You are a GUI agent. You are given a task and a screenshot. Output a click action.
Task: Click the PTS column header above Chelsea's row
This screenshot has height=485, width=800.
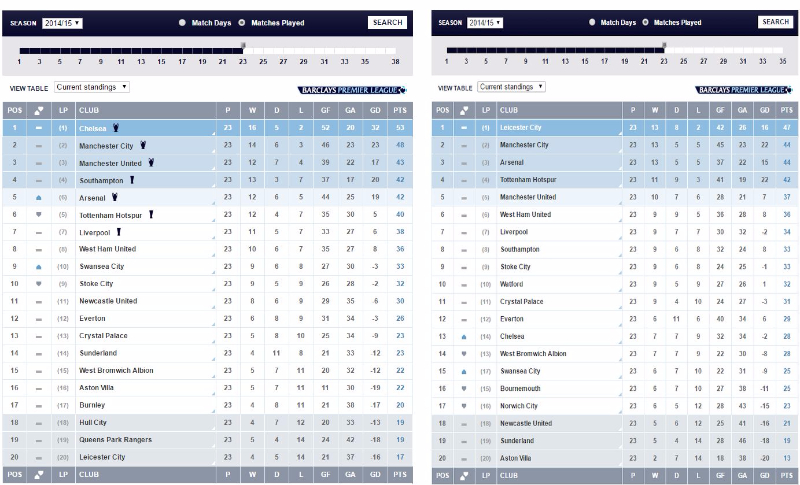[x=398, y=110]
